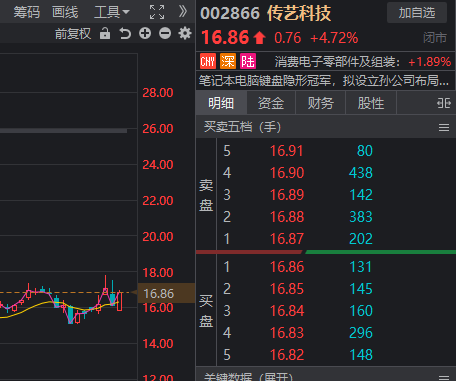Click the layout toggle icon beside 股性 tab
This screenshot has width=456, height=381.
coord(444,103)
